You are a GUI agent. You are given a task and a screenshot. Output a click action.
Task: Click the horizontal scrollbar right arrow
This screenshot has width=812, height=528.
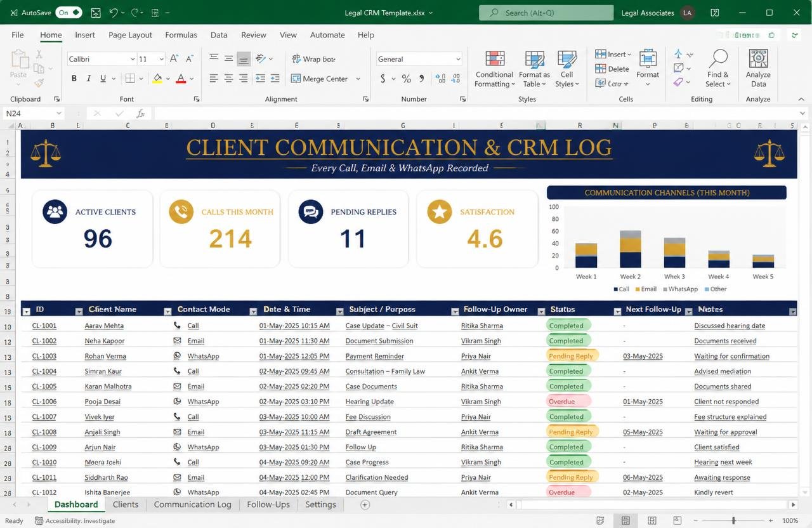793,505
